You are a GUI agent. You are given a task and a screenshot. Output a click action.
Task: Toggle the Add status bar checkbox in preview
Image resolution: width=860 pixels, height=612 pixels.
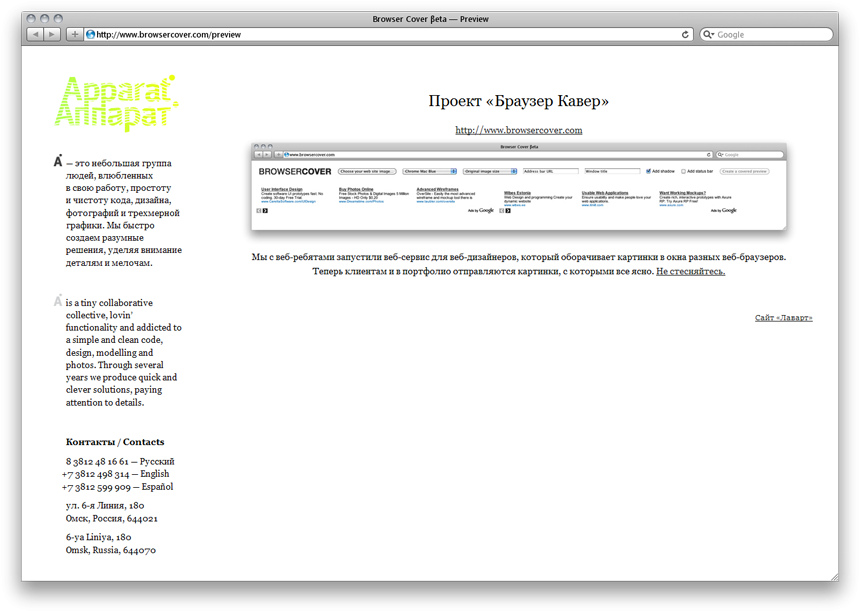coord(683,171)
